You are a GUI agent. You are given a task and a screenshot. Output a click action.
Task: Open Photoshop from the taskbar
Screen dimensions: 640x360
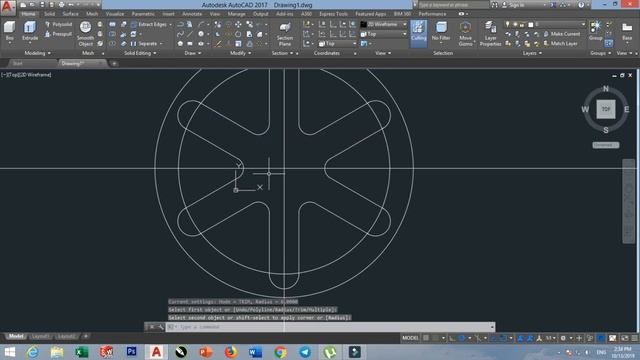point(131,351)
